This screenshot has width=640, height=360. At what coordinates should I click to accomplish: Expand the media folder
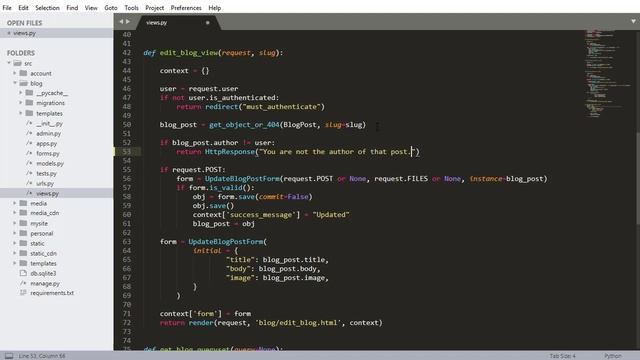[x=15, y=203]
